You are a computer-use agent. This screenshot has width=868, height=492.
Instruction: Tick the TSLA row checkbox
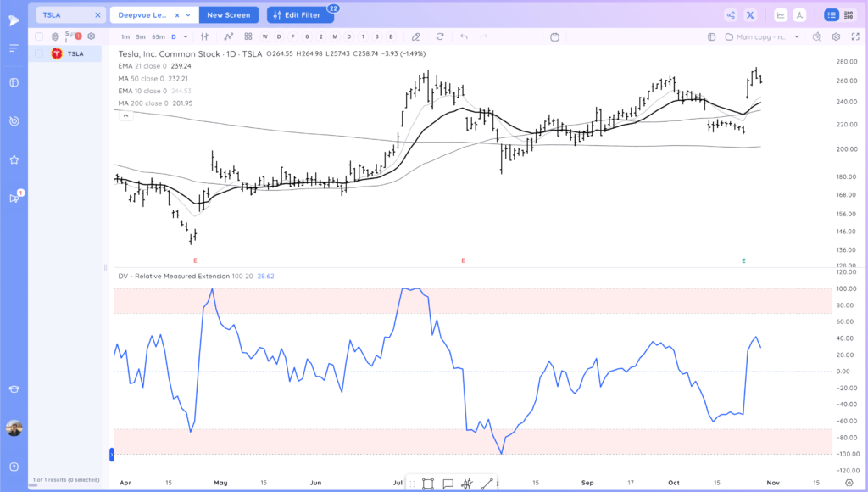[39, 53]
